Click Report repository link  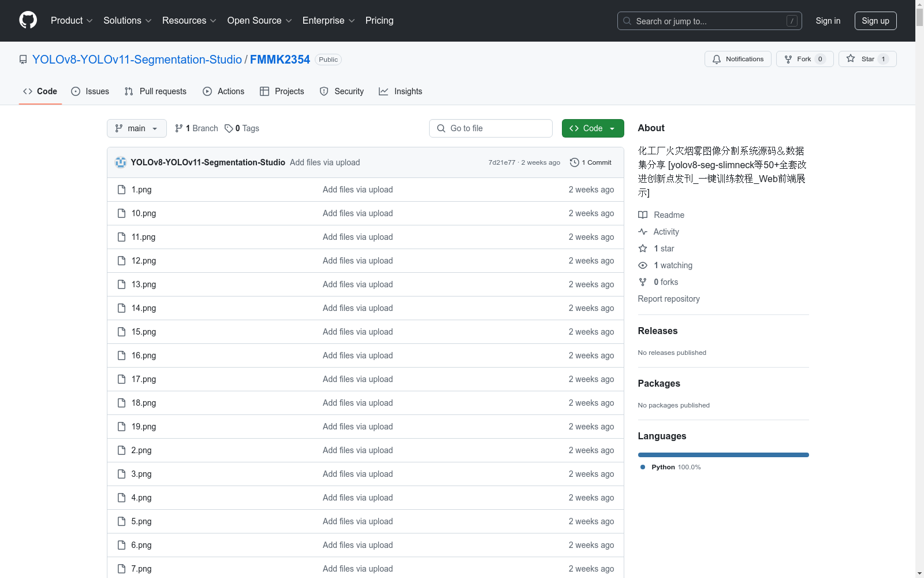[x=669, y=299]
